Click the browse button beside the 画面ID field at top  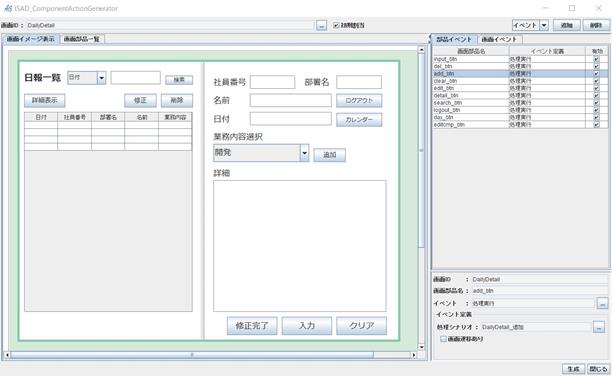(x=321, y=25)
